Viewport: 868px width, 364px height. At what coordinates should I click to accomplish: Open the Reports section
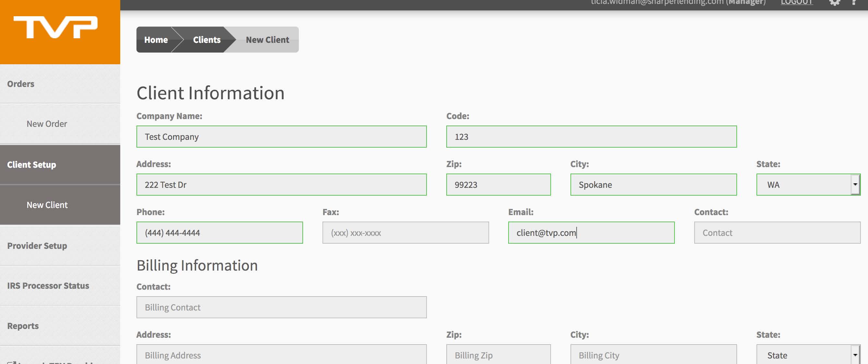[x=23, y=326]
